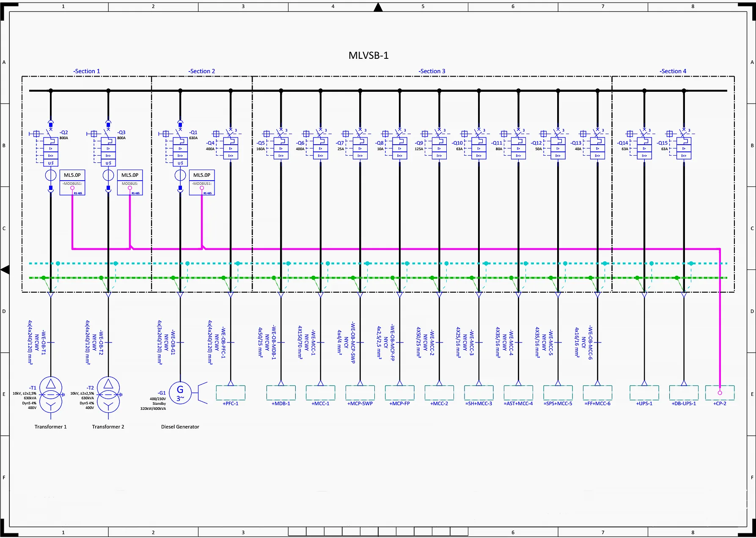Select breaker -Q11 80A symbol

point(518,143)
